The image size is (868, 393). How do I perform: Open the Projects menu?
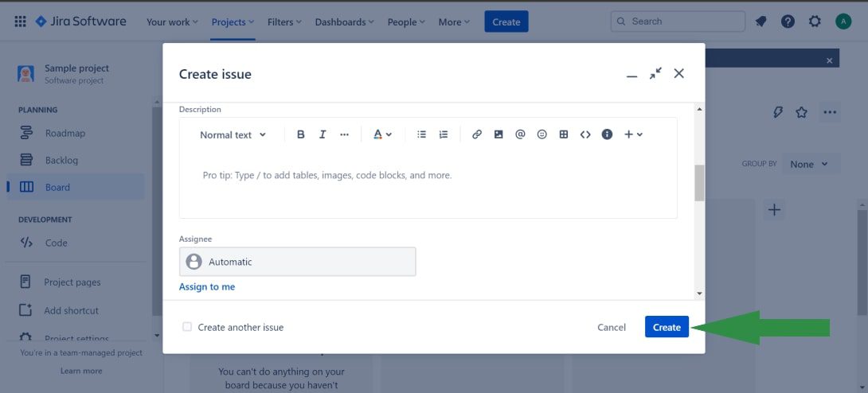(x=233, y=22)
